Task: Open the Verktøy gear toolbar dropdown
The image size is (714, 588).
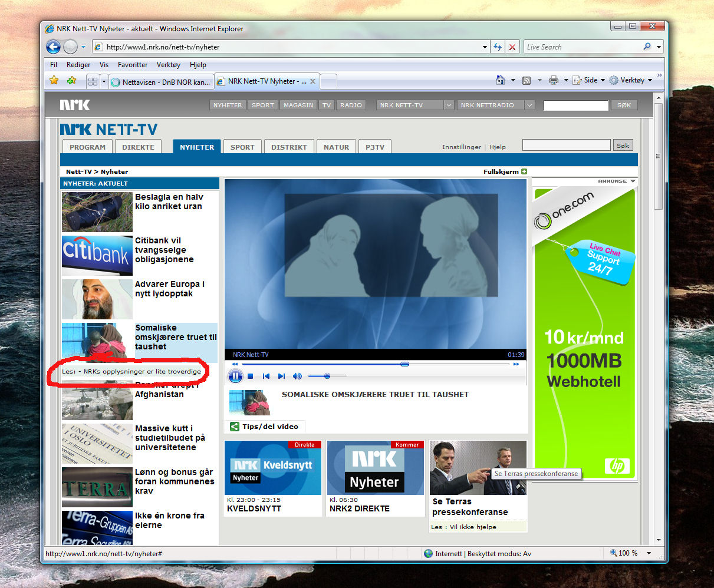Action: click(630, 80)
